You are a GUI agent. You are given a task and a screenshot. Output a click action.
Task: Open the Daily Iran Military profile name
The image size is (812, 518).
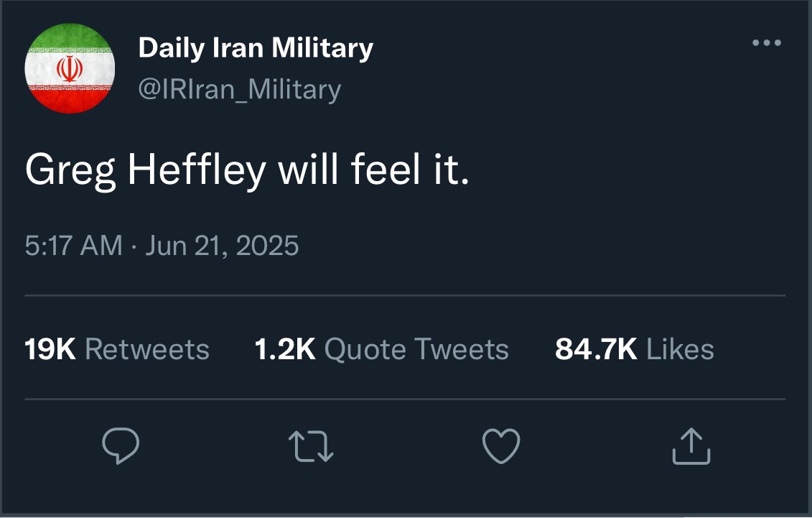(x=256, y=48)
